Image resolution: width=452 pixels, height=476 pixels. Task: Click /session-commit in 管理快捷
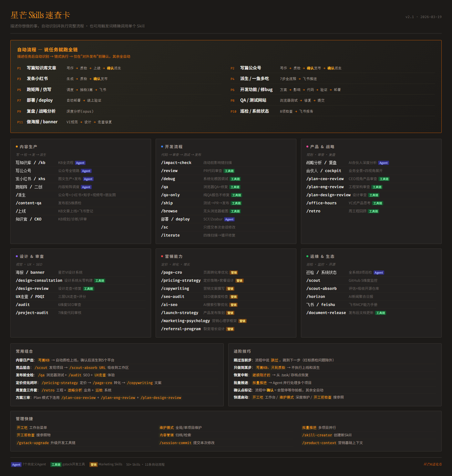point(175,442)
